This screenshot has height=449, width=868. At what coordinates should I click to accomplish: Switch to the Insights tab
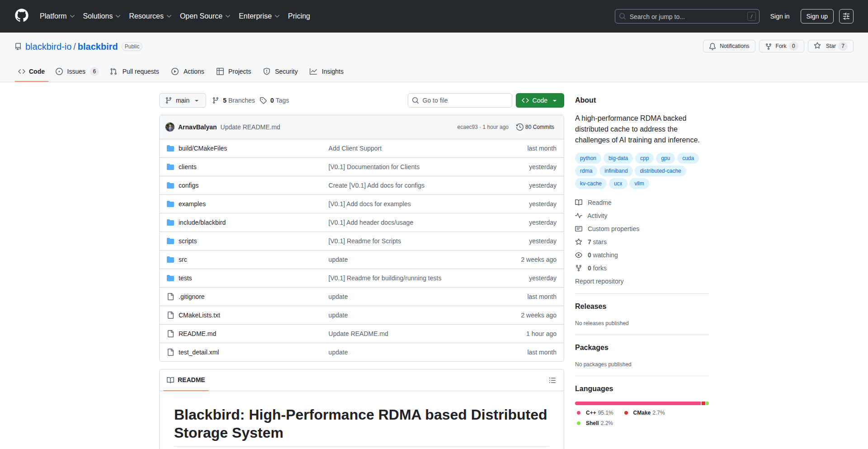point(326,71)
